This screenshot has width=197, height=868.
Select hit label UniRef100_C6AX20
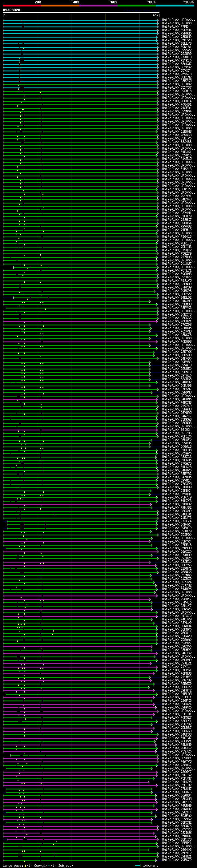click(177, 551)
